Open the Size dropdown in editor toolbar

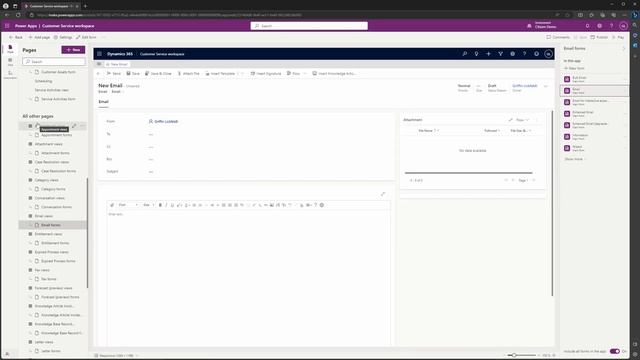[148, 205]
